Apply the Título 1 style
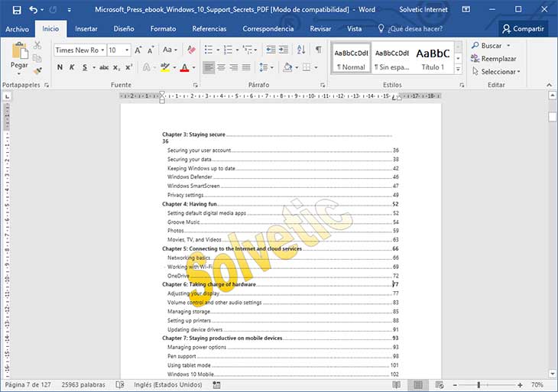This screenshot has width=558, height=392. (433, 58)
